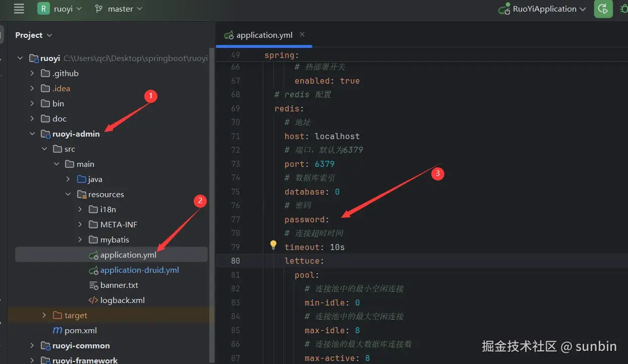This screenshot has height=364, width=628.
Task: Click the debug bug icon
Action: click(623, 9)
